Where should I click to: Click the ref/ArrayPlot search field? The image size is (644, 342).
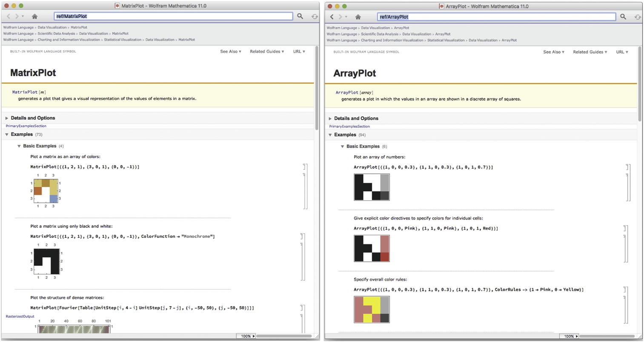click(x=496, y=17)
